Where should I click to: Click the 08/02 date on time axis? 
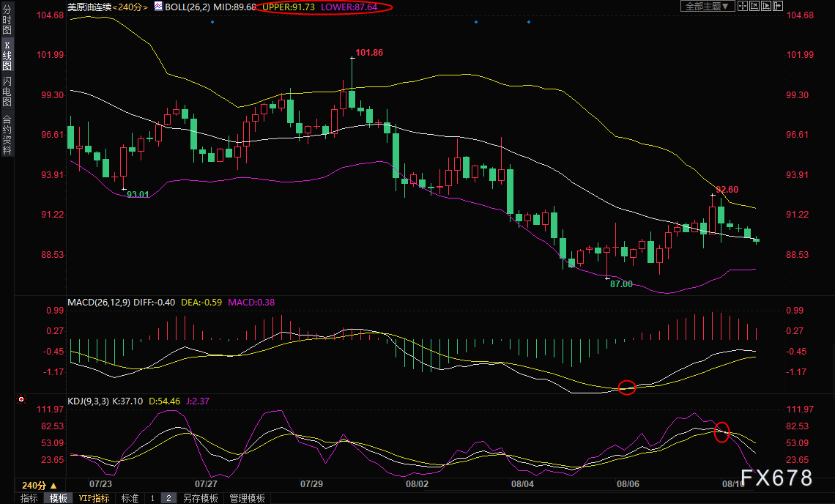coord(417,483)
